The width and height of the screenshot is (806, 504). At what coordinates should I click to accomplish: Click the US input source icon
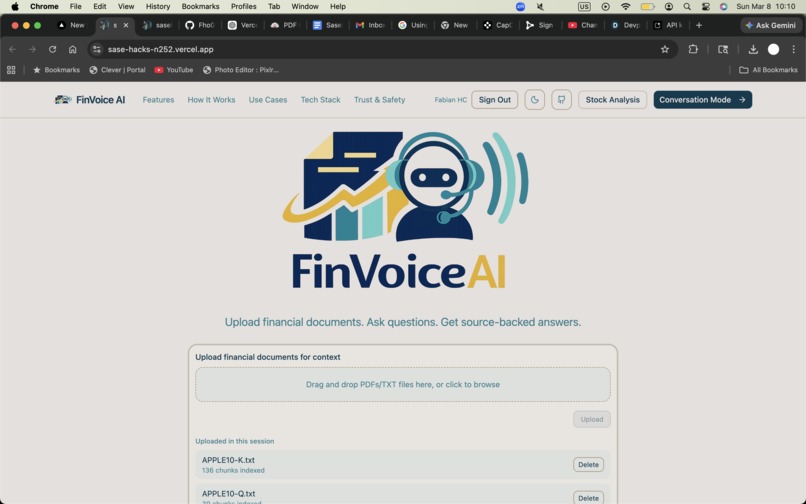584,7
